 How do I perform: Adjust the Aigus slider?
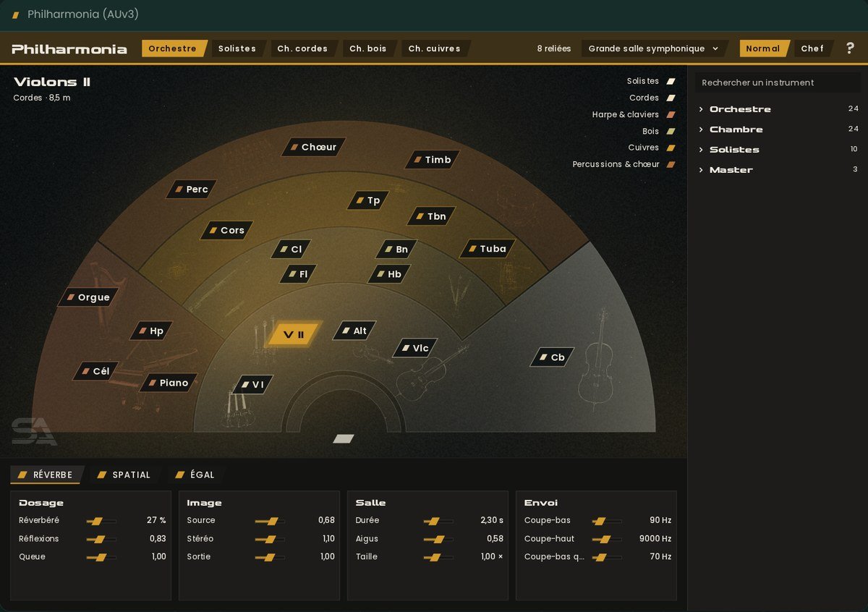438,539
